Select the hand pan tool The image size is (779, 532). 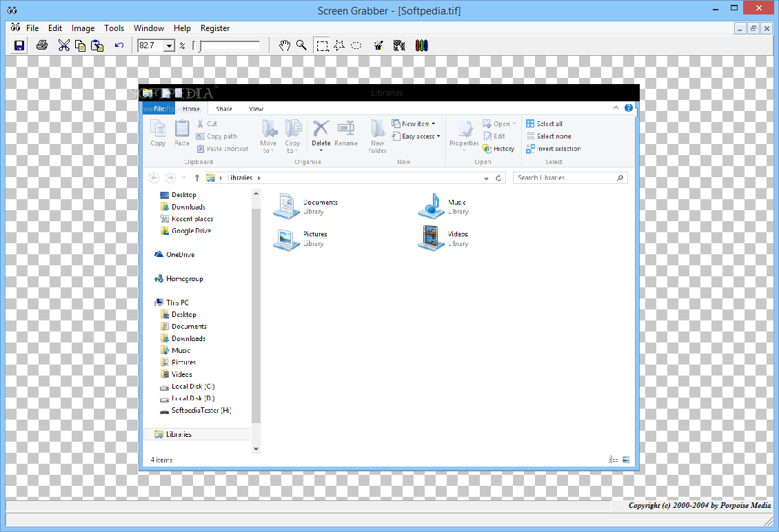[285, 45]
